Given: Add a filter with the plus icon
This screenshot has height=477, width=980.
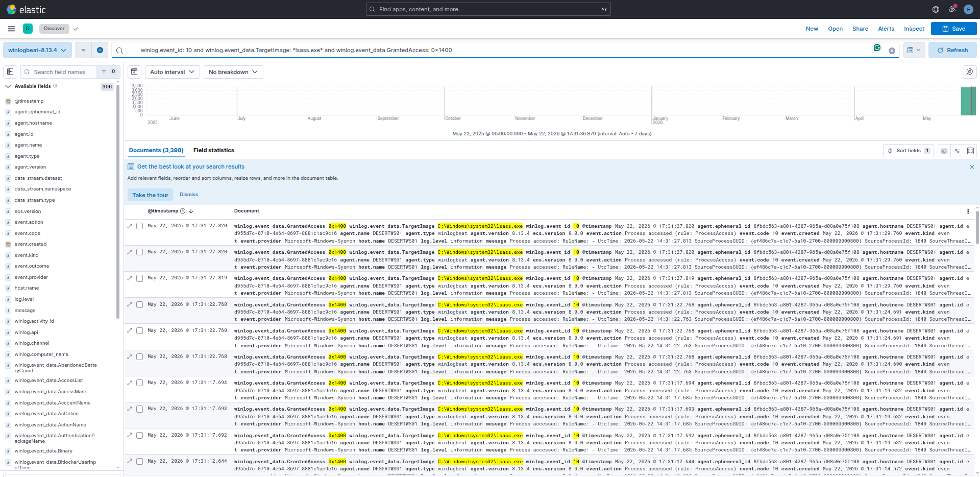Looking at the screenshot, I should (x=100, y=50).
